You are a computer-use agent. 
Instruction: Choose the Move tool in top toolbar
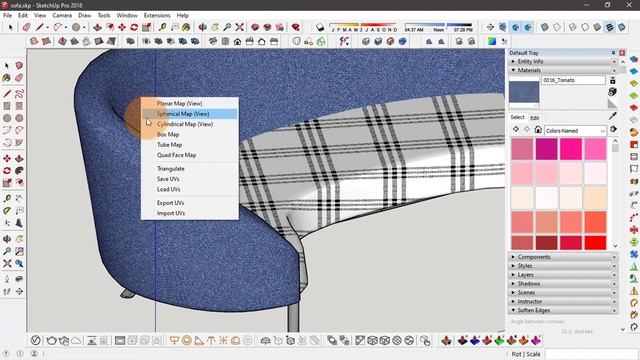coord(122,27)
